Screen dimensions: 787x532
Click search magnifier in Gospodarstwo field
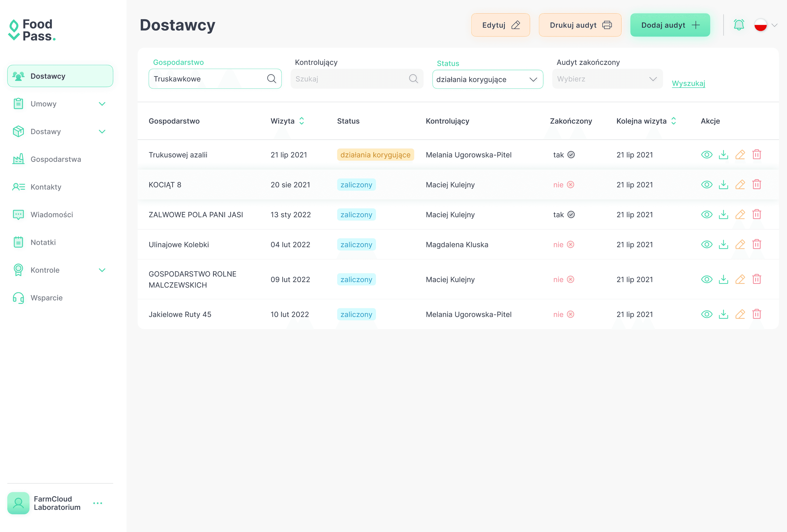click(x=271, y=79)
